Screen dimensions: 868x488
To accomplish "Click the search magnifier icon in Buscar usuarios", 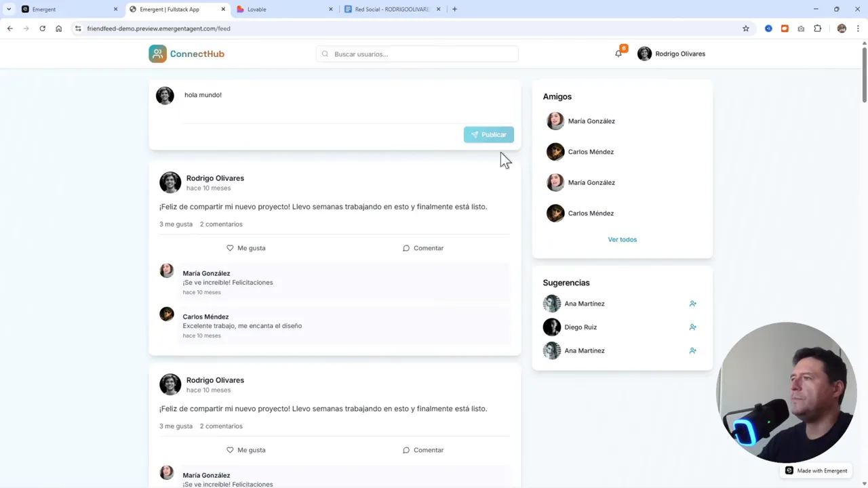I will coord(325,54).
